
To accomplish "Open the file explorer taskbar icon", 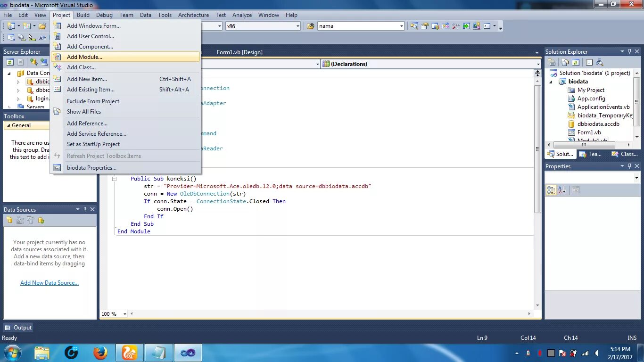I will [x=41, y=353].
